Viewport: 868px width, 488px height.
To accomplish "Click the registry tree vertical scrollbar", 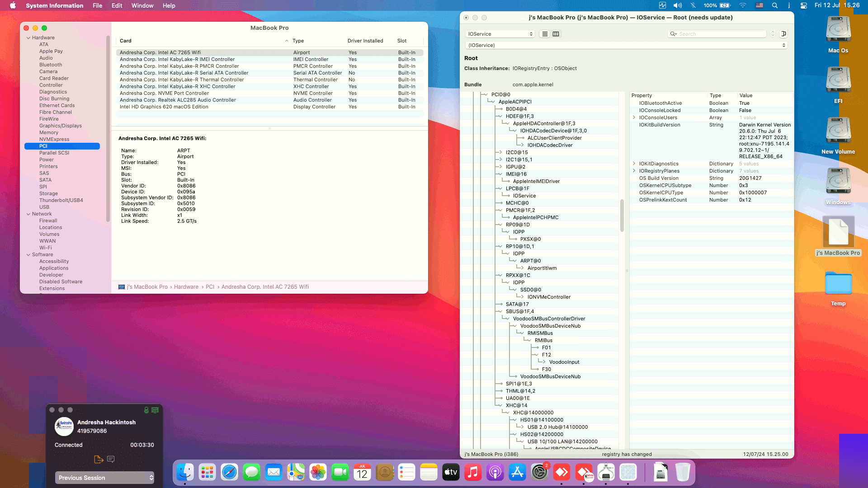I will pyautogui.click(x=622, y=215).
